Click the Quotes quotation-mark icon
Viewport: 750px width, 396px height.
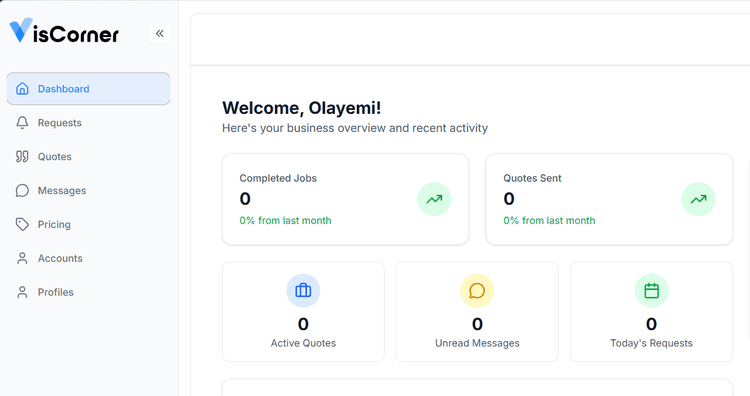(x=22, y=156)
